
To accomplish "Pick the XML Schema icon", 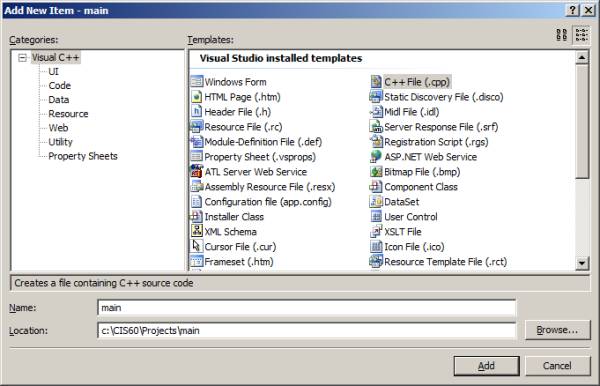I will point(197,231).
